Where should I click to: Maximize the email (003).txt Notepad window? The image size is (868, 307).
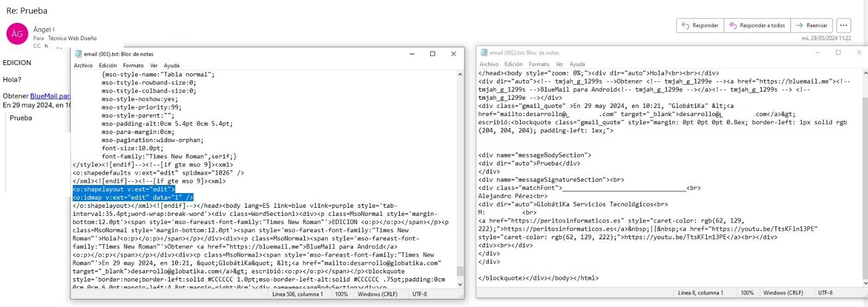pos(432,54)
